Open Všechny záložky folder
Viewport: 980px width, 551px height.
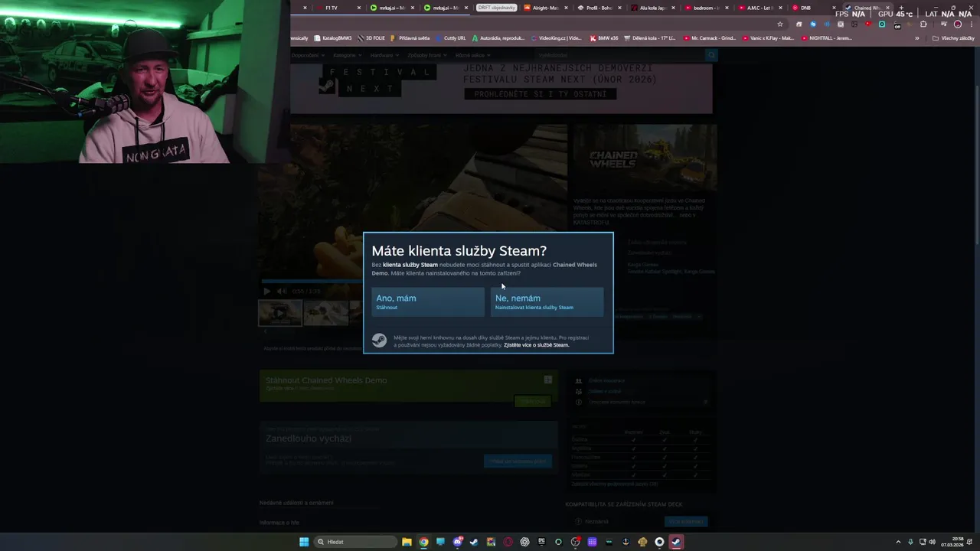(953, 37)
